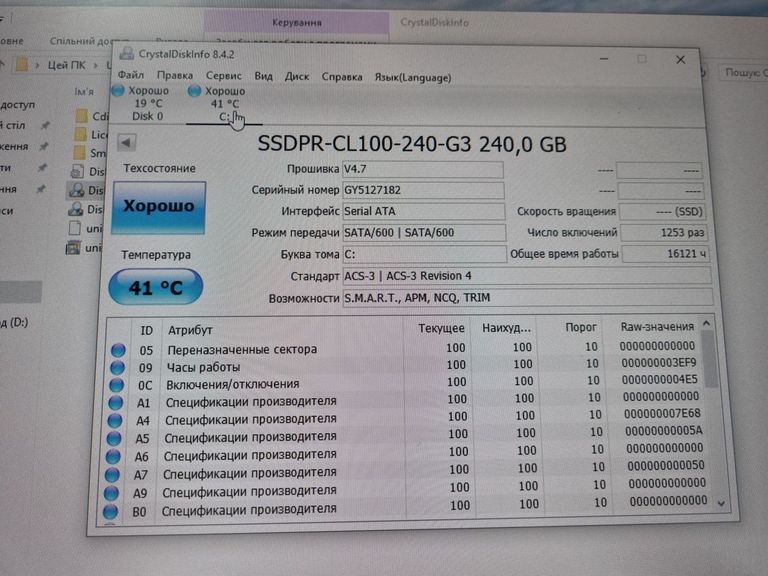Image resolution: width=768 pixels, height=576 pixels.
Task: Open the Правка menu
Action: pos(175,75)
